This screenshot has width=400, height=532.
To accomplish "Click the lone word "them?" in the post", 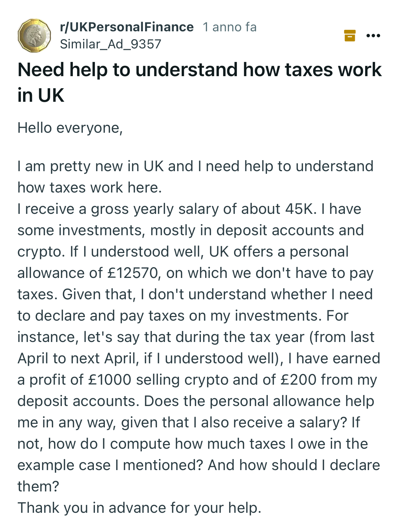I will 38,486.
